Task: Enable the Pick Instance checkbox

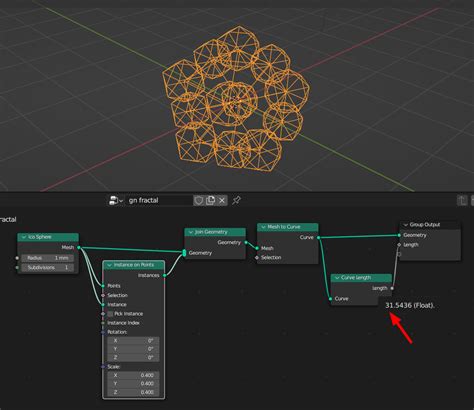Action: (x=110, y=314)
